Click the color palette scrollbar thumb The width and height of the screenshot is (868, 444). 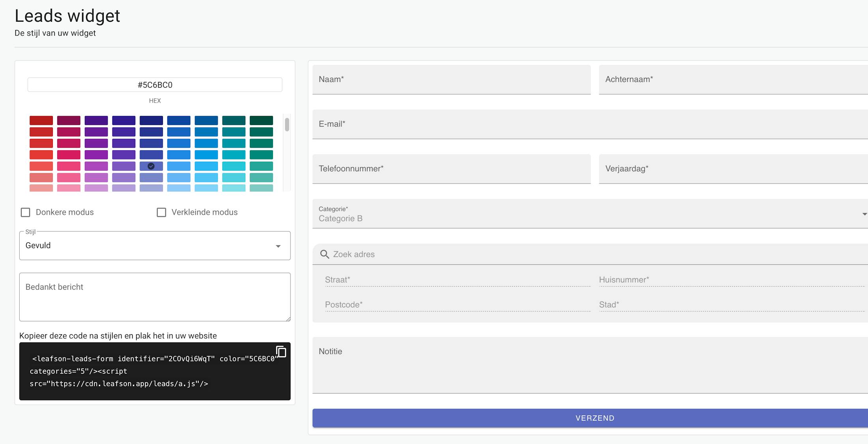point(287,124)
